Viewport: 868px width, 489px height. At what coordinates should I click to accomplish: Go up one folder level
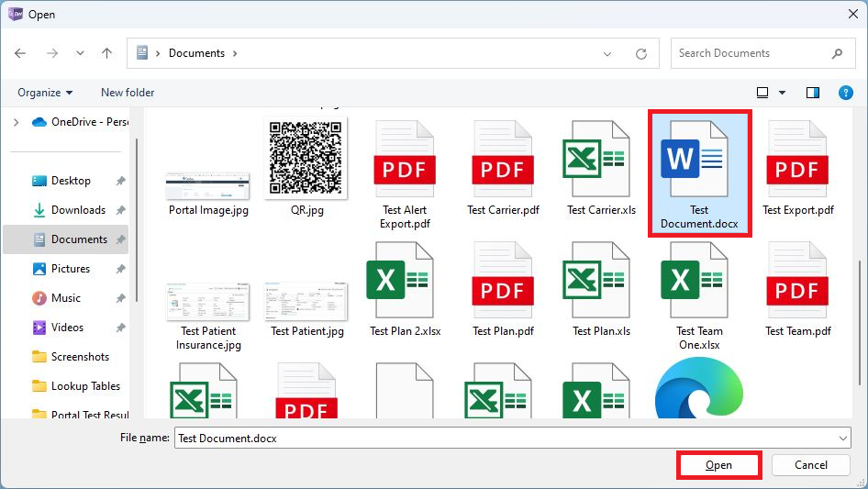pos(106,53)
